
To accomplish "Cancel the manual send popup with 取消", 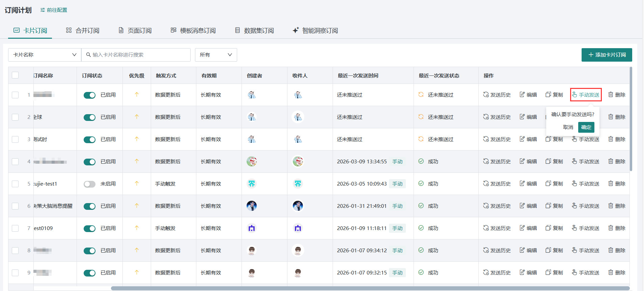I will [x=568, y=127].
